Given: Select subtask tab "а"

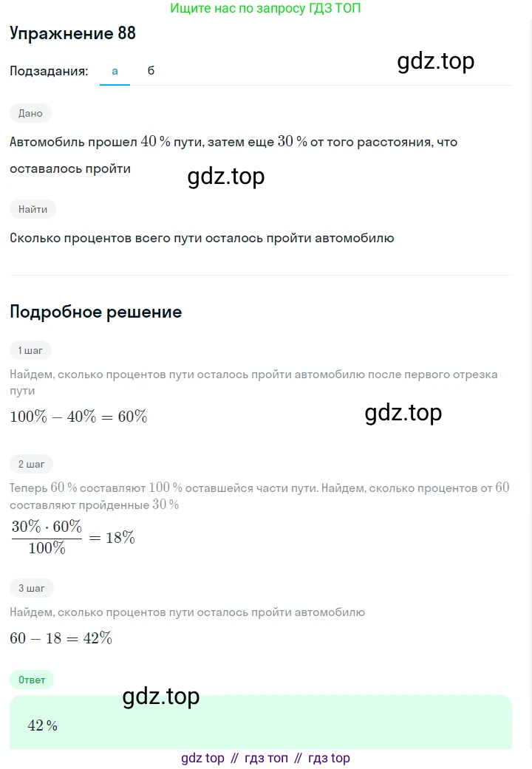Looking at the screenshot, I should click(115, 71).
